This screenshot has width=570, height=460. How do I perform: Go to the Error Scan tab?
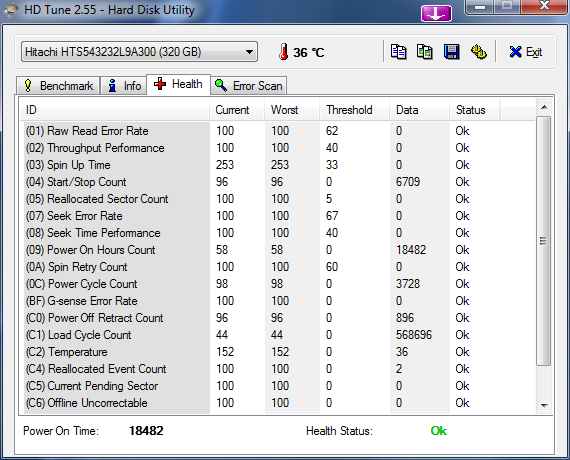tap(249, 86)
